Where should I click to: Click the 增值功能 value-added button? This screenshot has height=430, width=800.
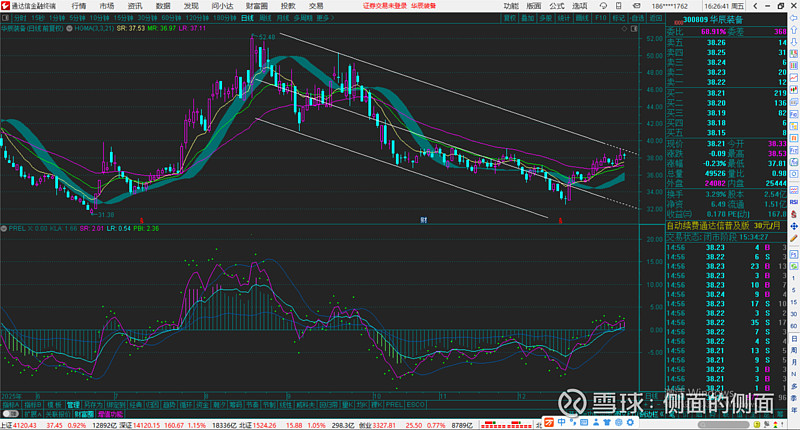point(110,414)
